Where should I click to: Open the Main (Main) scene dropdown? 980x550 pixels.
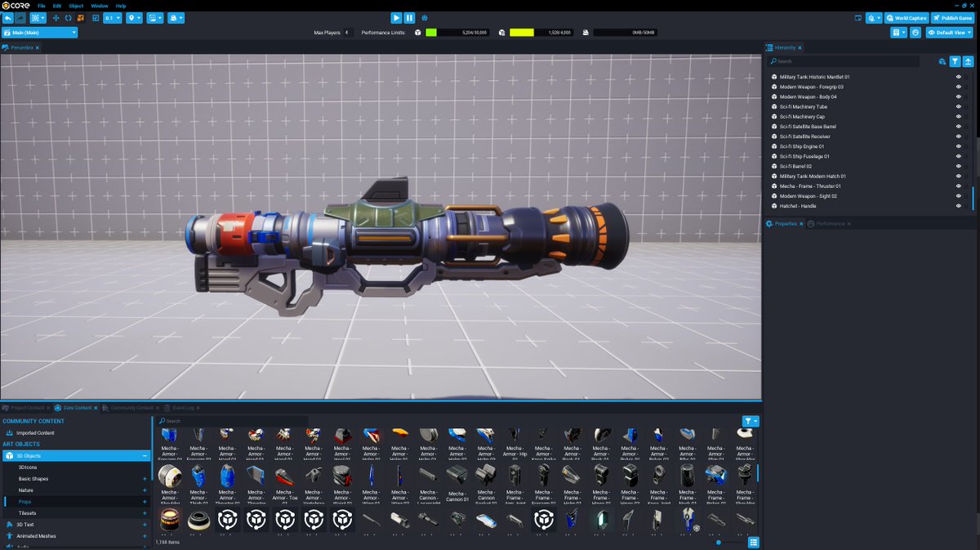pos(40,33)
